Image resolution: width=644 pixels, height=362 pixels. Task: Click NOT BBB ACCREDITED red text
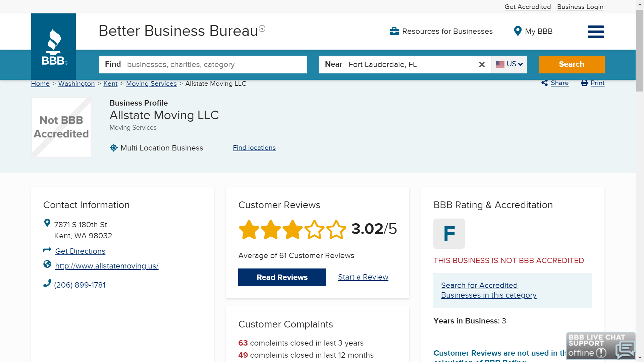[x=508, y=260]
